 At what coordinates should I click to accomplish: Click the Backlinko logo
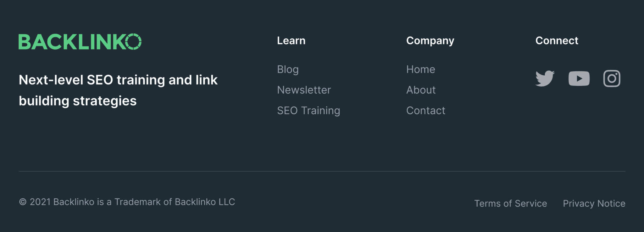coord(80,41)
